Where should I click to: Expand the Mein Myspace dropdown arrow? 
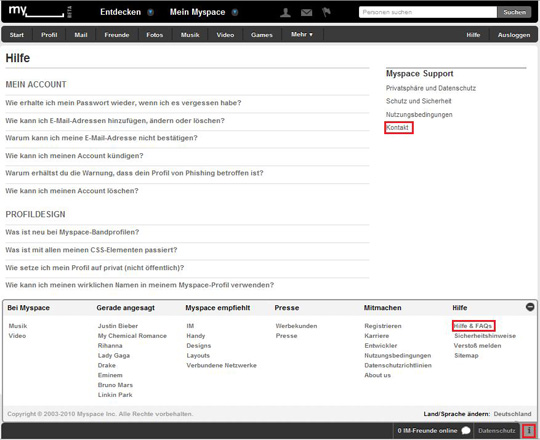pyautogui.click(x=235, y=12)
